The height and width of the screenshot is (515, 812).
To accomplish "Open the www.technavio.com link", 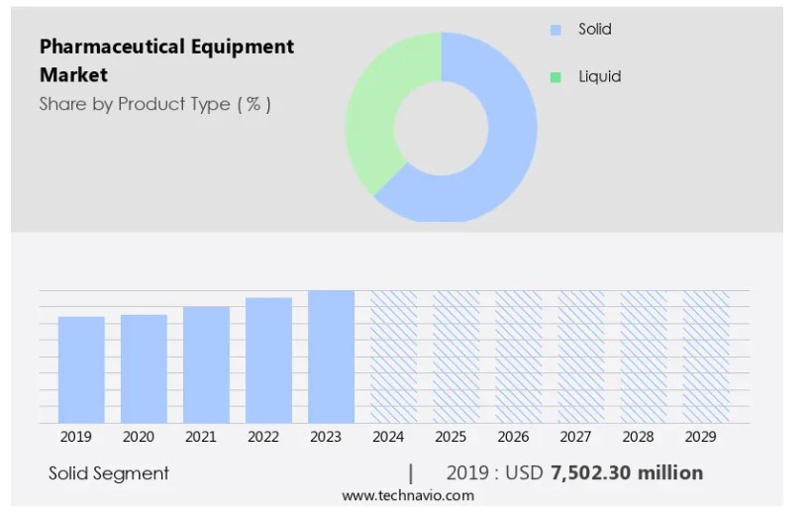I will point(408,495).
